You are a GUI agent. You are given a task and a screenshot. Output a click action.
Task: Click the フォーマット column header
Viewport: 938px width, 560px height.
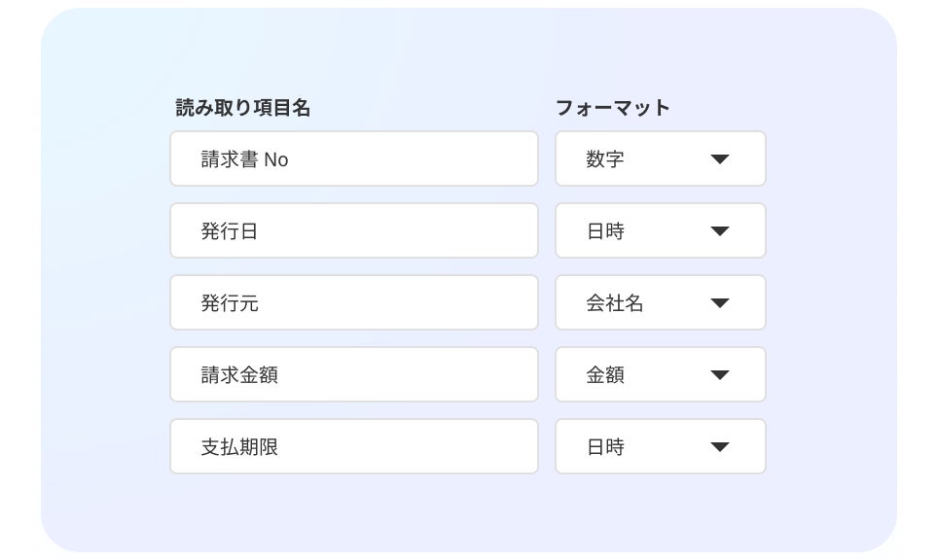[613, 108]
